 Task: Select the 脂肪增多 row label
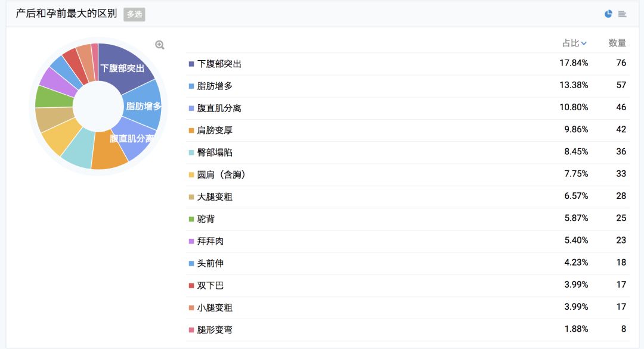pyautogui.click(x=215, y=86)
